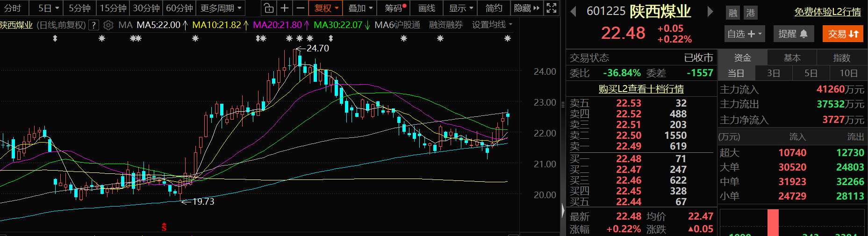Viewport: 868px width, 236px height.
Task: Set price alert with 提醒 bell
Action: pos(793,34)
